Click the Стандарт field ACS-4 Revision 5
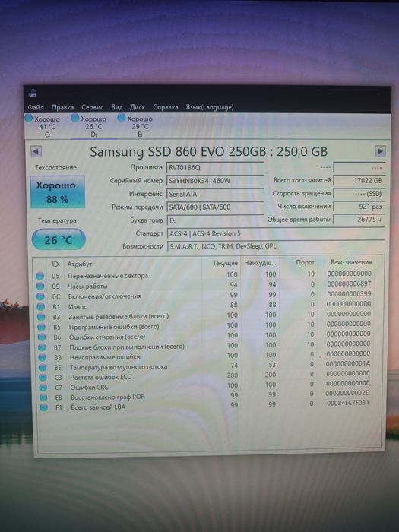 [275, 233]
